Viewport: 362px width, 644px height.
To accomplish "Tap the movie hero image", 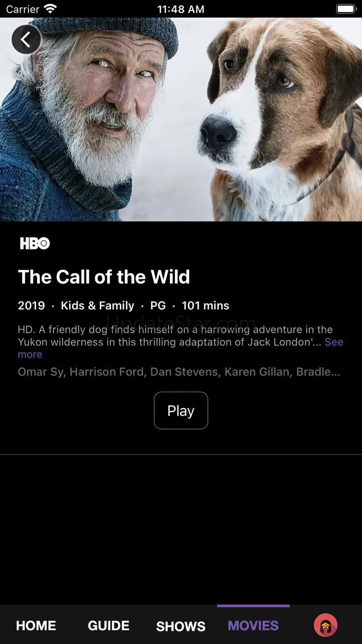I will (181, 119).
